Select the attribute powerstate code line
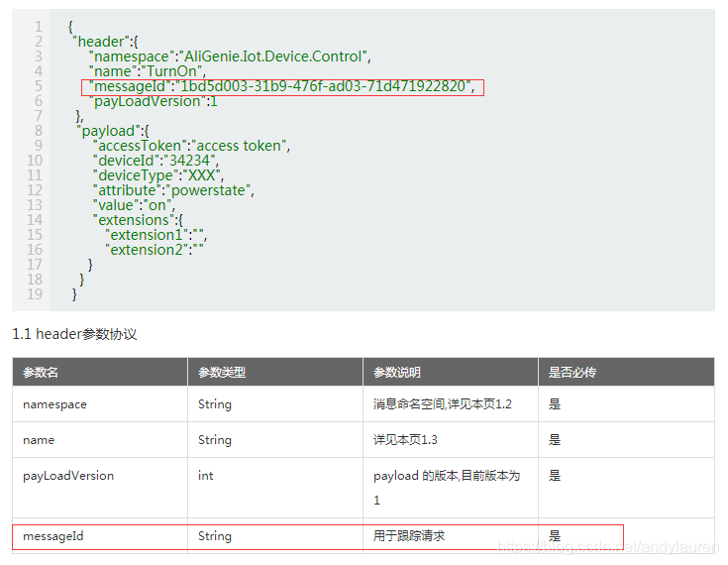The height and width of the screenshot is (565, 728). [173, 190]
